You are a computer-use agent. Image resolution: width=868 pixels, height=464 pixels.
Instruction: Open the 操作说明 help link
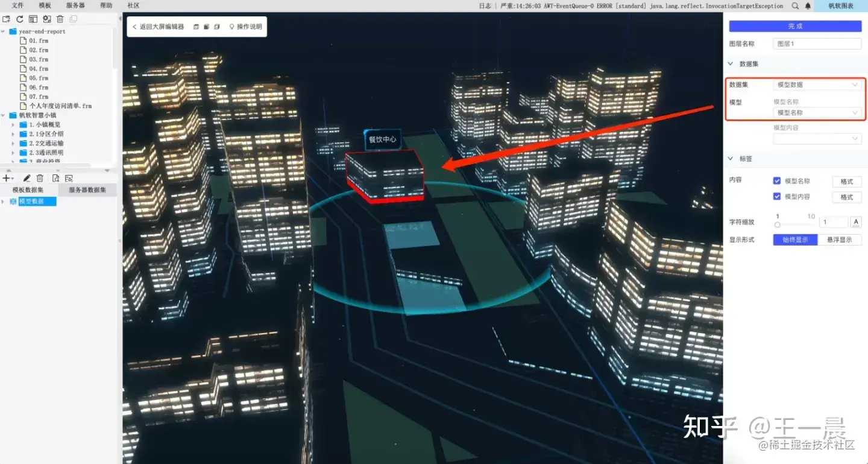coord(245,27)
